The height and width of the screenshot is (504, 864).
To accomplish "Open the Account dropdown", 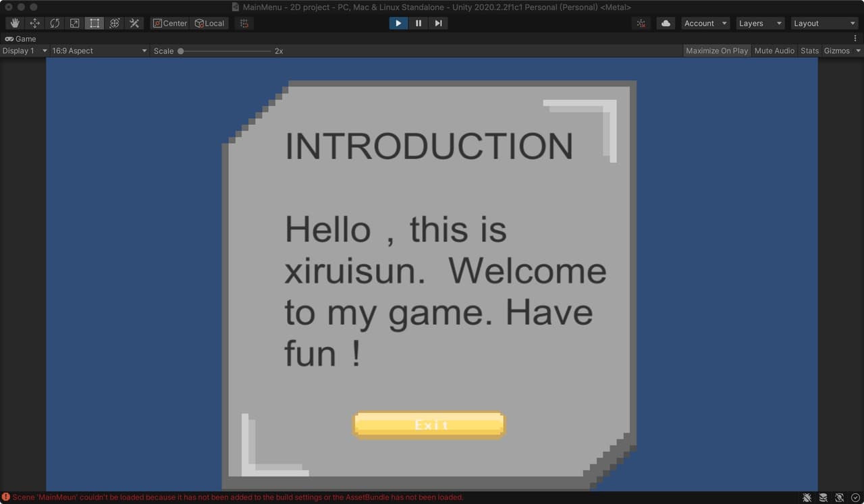I will coord(705,23).
